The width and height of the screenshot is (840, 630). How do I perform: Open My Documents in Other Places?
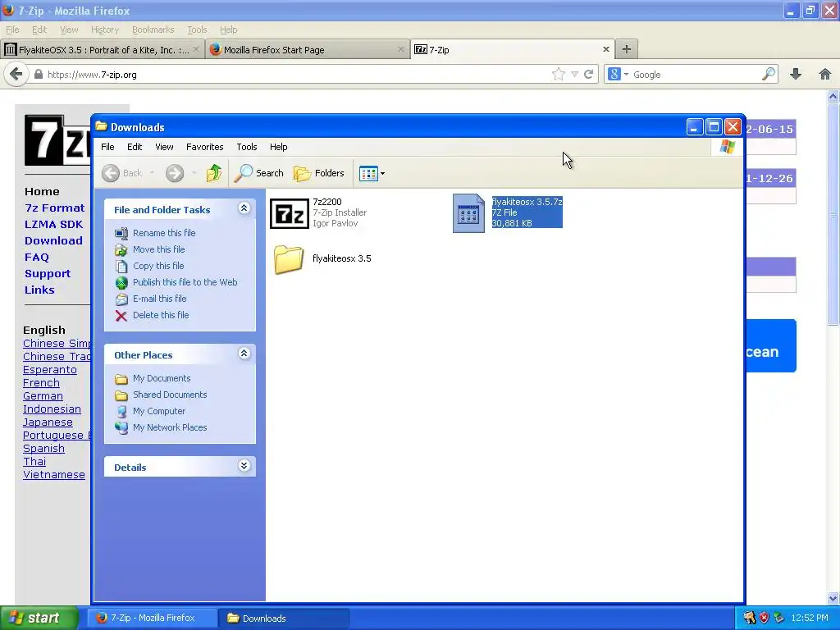(162, 378)
